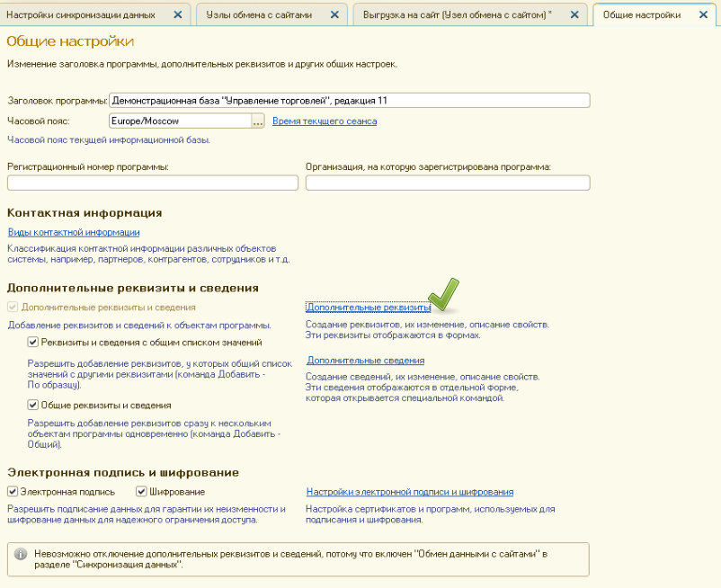Viewport: 721px width, 588px height.
Task: Open the Виды контактной информации link
Action: (x=73, y=232)
